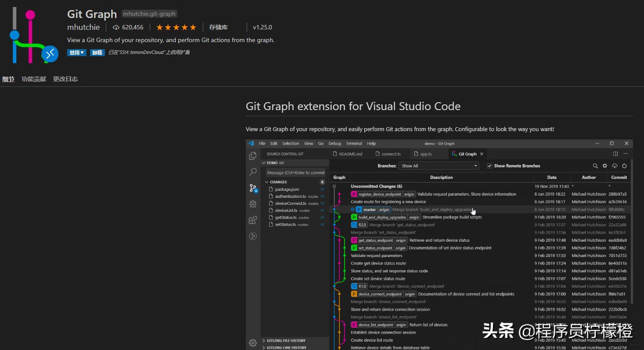Open the 功能贡献 tab
The image size is (644, 350).
pos(34,79)
